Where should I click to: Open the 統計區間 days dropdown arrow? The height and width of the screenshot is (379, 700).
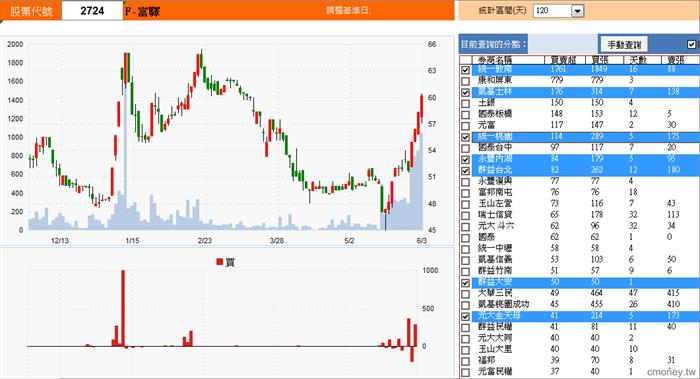(x=577, y=11)
